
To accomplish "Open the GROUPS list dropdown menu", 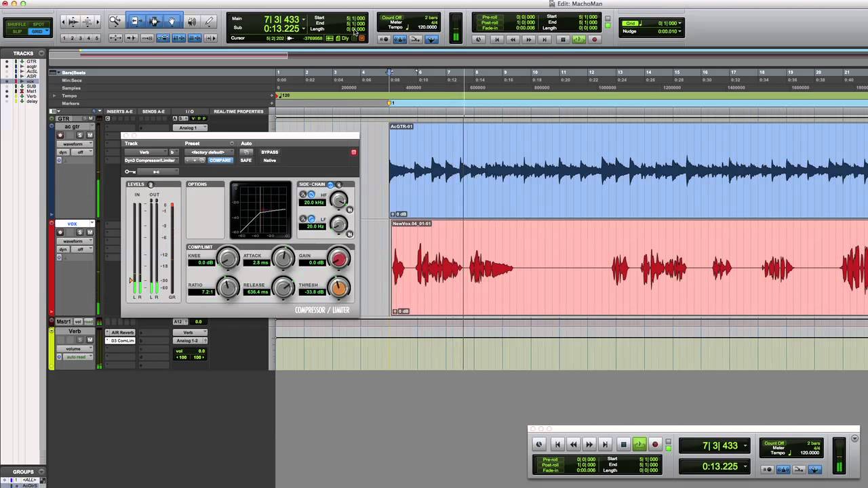I will [x=41, y=472].
